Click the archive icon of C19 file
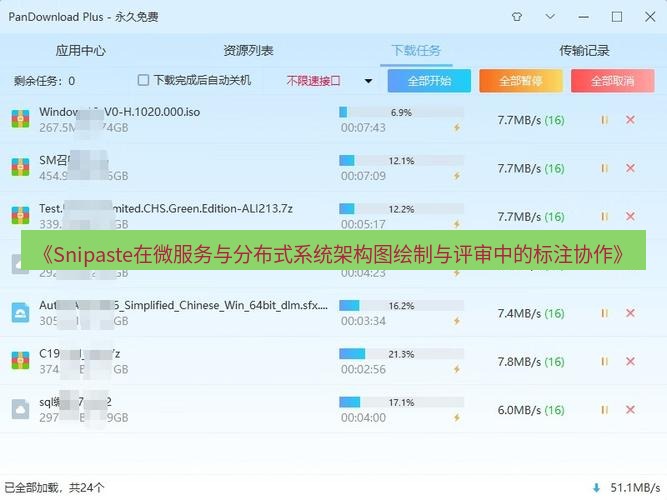 pyautogui.click(x=20, y=360)
